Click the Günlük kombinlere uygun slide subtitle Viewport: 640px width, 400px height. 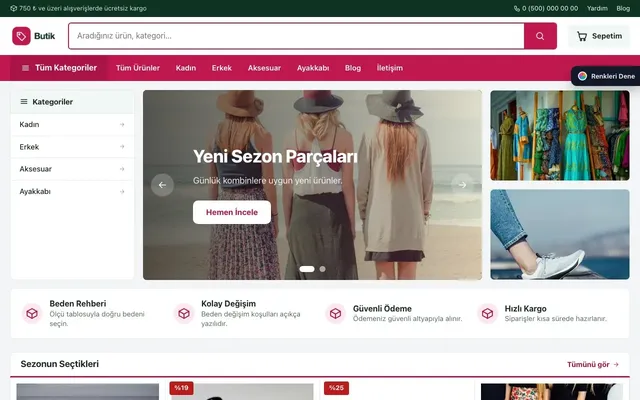(267, 180)
